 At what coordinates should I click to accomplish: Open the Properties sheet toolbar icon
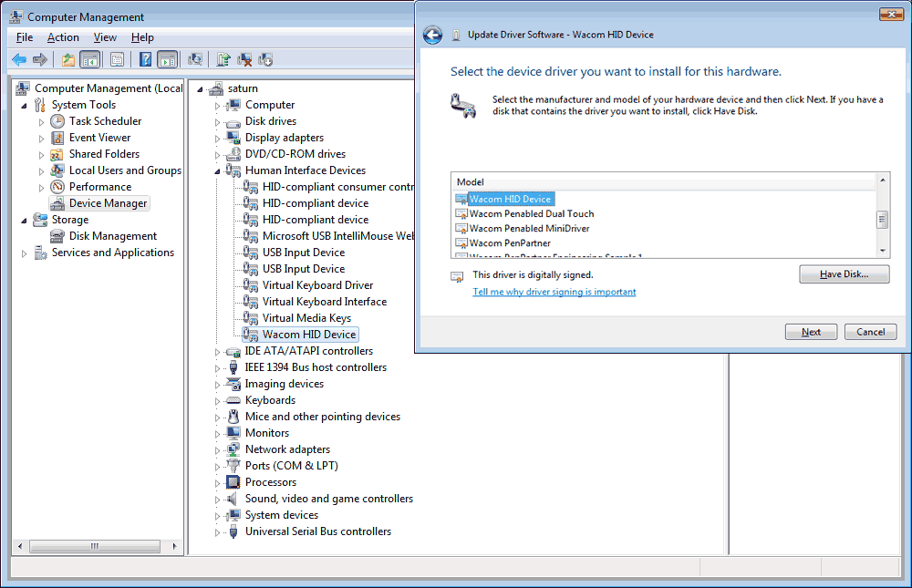coord(117,59)
